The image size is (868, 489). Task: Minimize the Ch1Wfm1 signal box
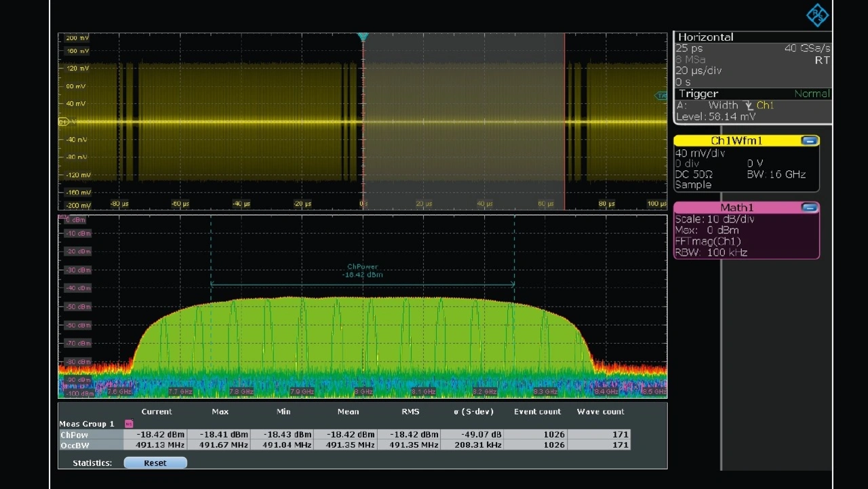point(809,141)
